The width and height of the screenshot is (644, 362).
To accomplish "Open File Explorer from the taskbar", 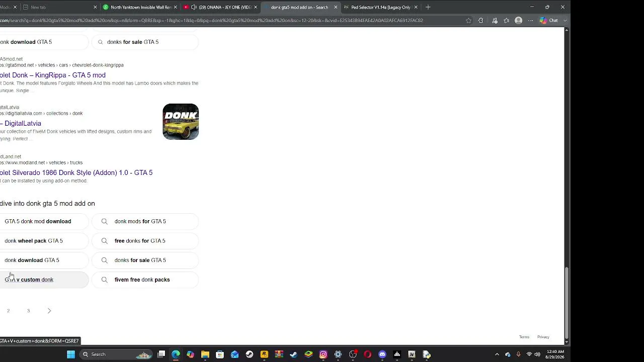I will 205,354.
